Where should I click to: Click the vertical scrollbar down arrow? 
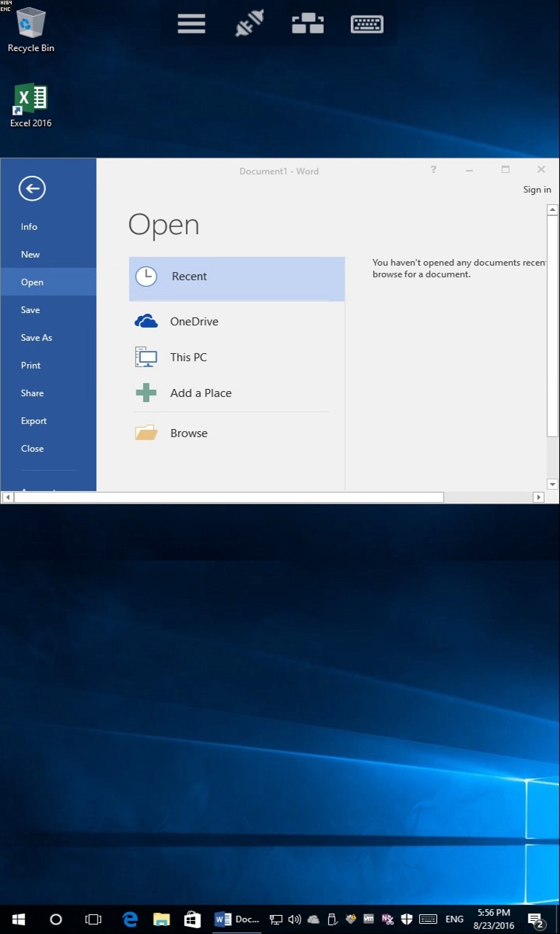[x=553, y=484]
